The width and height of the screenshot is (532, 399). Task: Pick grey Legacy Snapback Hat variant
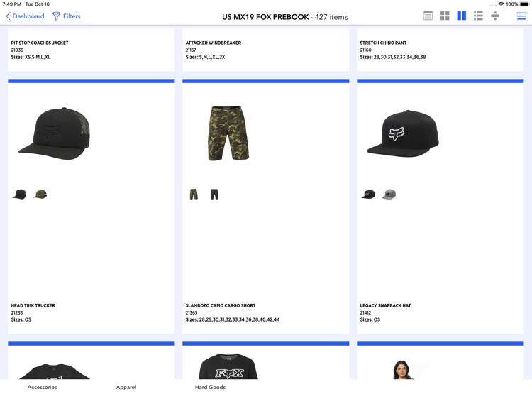(x=389, y=195)
